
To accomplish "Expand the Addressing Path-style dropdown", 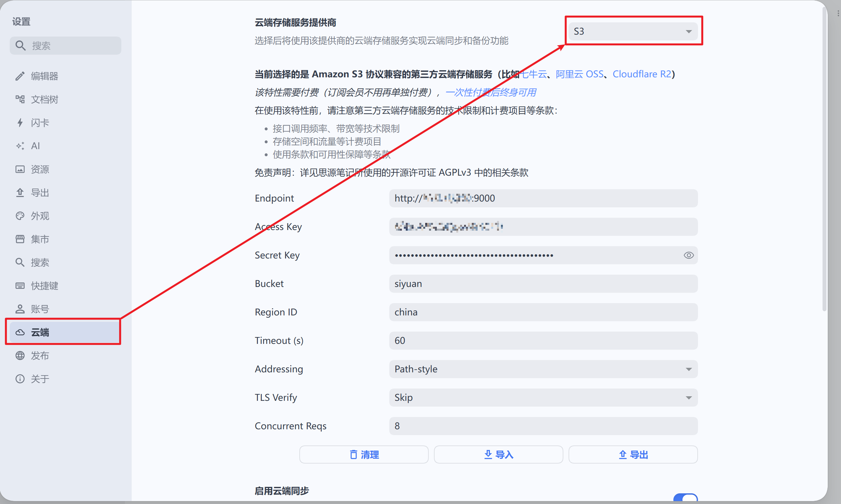I will pyautogui.click(x=543, y=369).
